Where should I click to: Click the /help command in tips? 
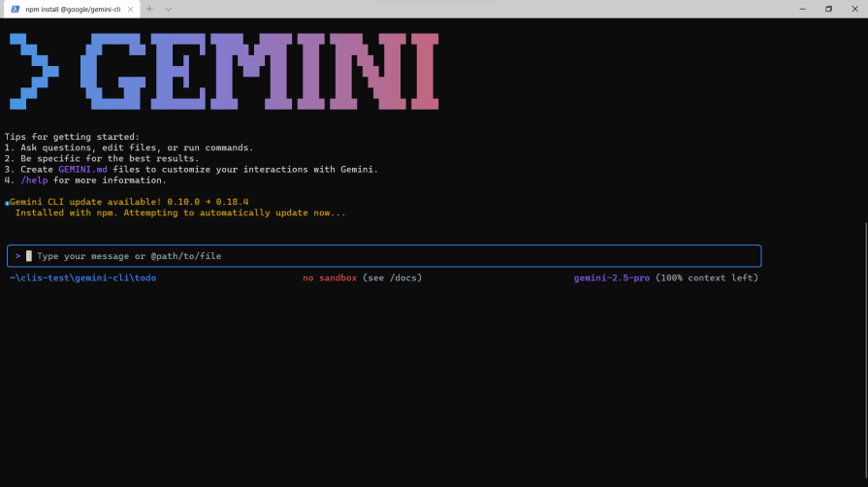(35, 180)
